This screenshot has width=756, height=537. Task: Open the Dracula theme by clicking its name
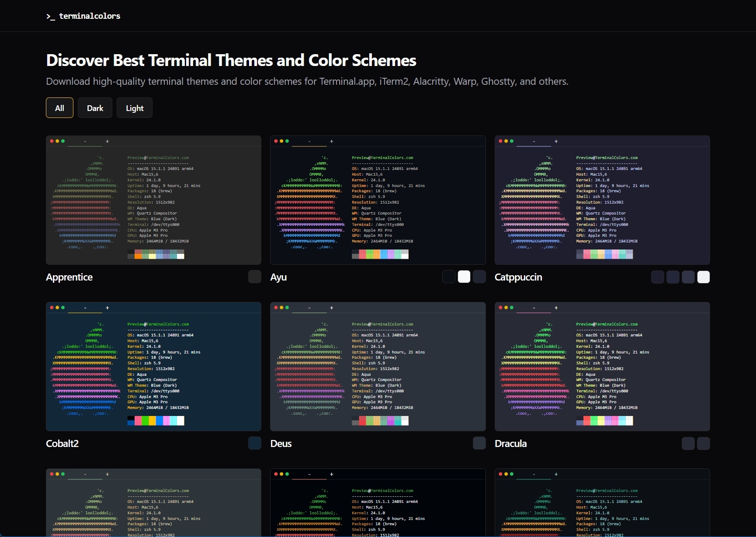[510, 443]
